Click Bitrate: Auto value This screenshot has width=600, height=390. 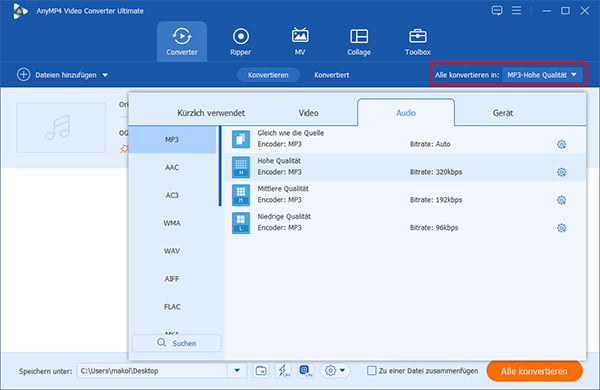click(x=430, y=144)
